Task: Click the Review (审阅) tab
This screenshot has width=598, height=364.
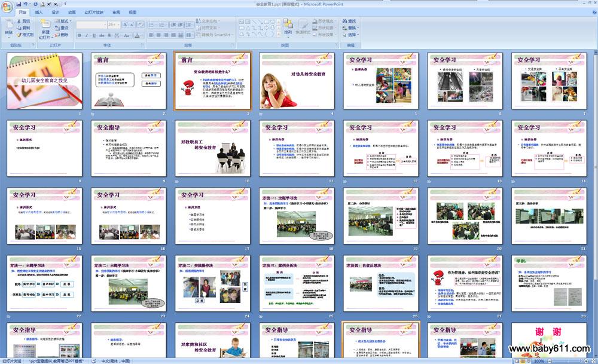Action: [x=116, y=13]
